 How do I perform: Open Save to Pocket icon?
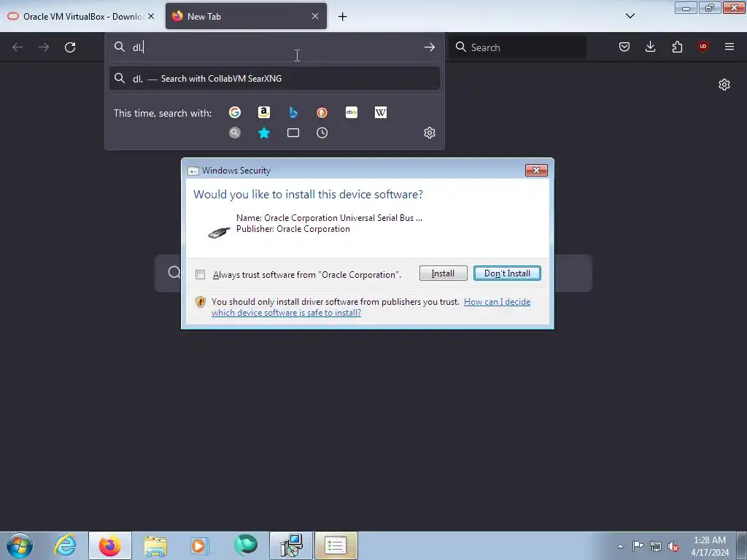(x=624, y=47)
